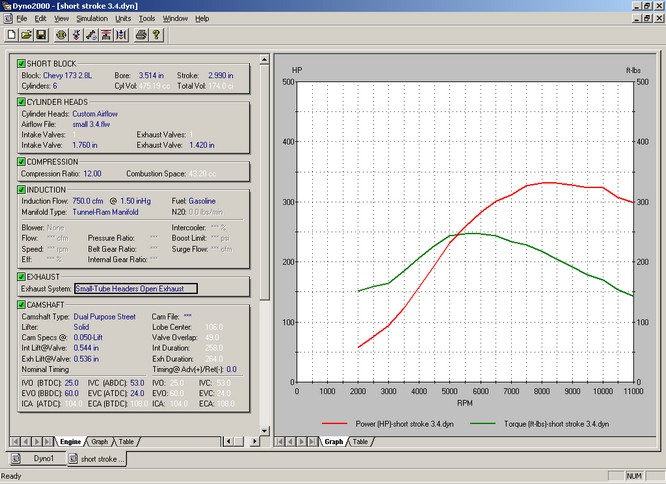Toggle the CAMSHAFT section checkbox
This screenshot has width=666, height=484.
21,304
